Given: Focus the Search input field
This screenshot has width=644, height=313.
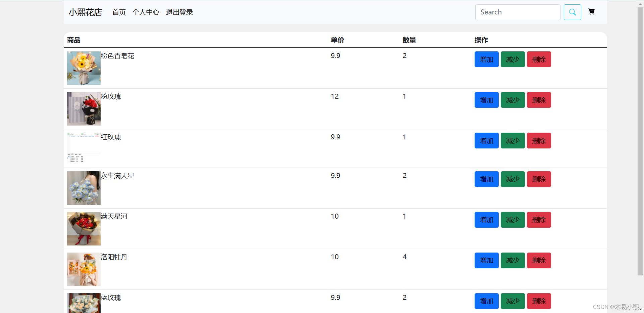Looking at the screenshot, I should tap(518, 12).
